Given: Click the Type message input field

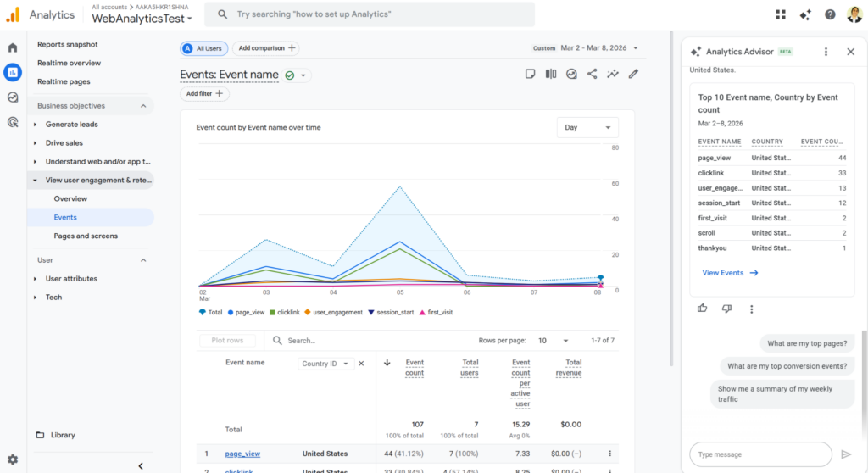Looking at the screenshot, I should coord(759,454).
